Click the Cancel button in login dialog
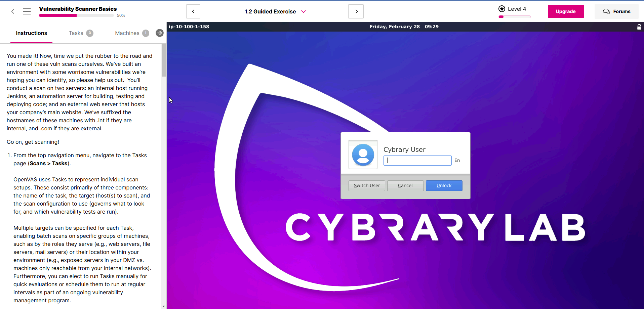Screen dimensions: 644x309 click(405, 186)
